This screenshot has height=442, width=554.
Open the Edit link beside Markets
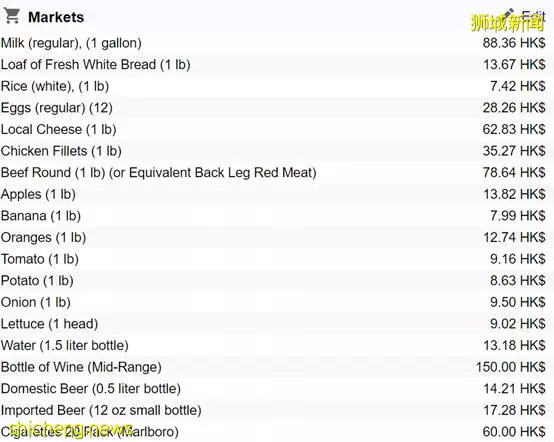[x=534, y=16]
